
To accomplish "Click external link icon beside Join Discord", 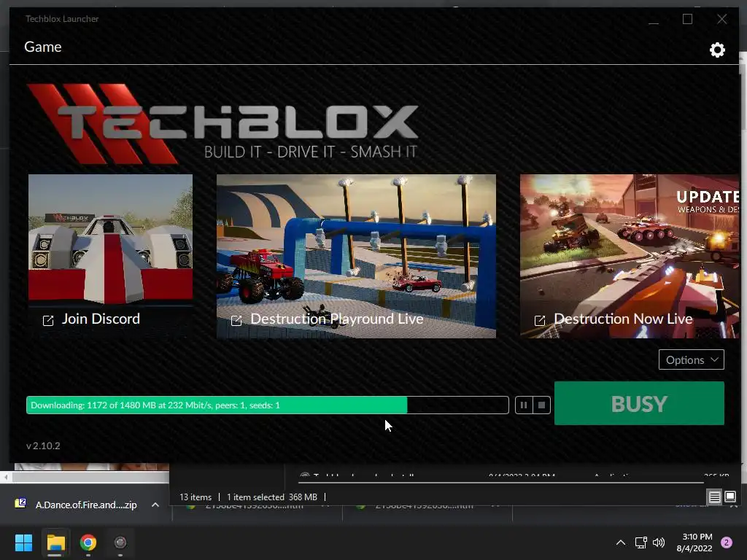I will 48,321.
